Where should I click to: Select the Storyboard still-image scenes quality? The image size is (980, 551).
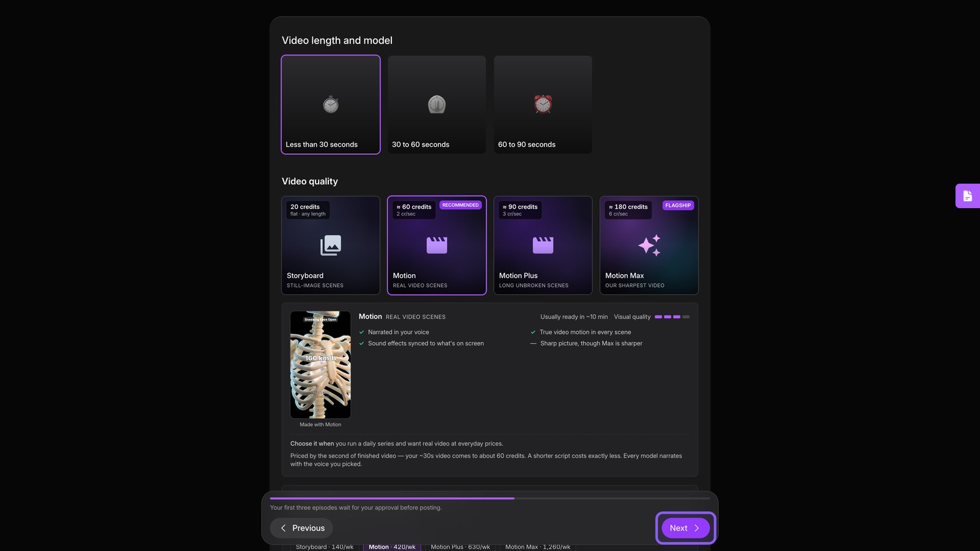[331, 246]
